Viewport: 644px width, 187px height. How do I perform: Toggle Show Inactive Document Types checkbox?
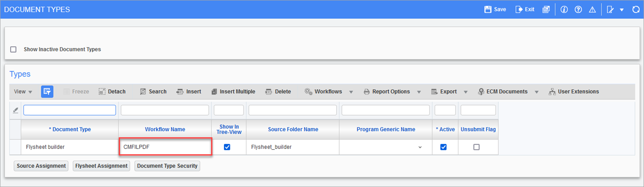pos(13,49)
